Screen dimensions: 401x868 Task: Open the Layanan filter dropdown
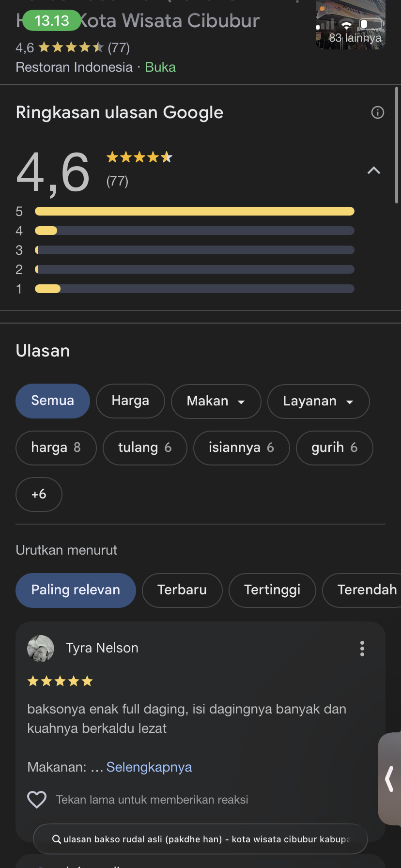[318, 401]
